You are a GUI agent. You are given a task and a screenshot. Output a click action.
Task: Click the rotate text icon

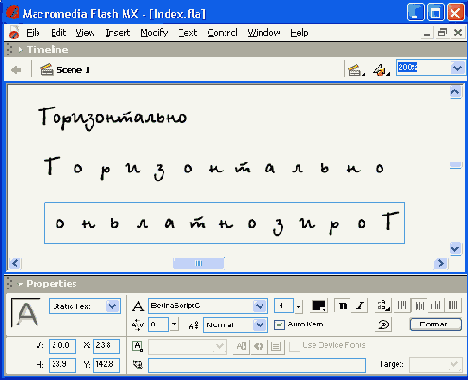coord(384,324)
